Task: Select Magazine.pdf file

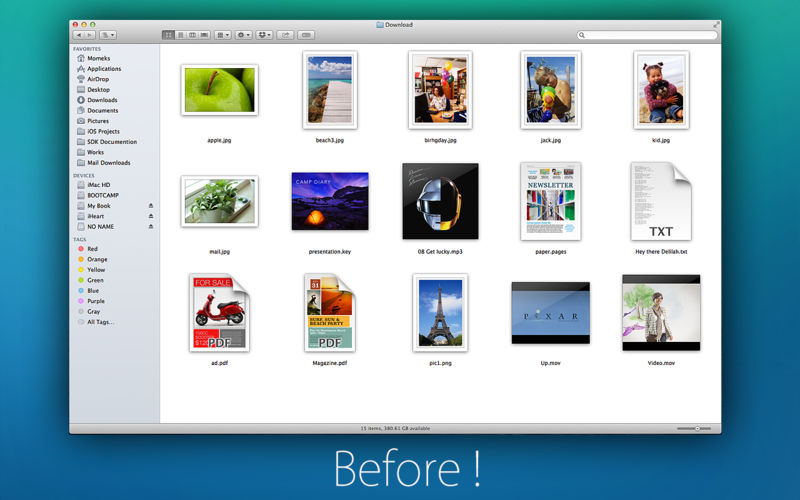Action: pyautogui.click(x=330, y=313)
